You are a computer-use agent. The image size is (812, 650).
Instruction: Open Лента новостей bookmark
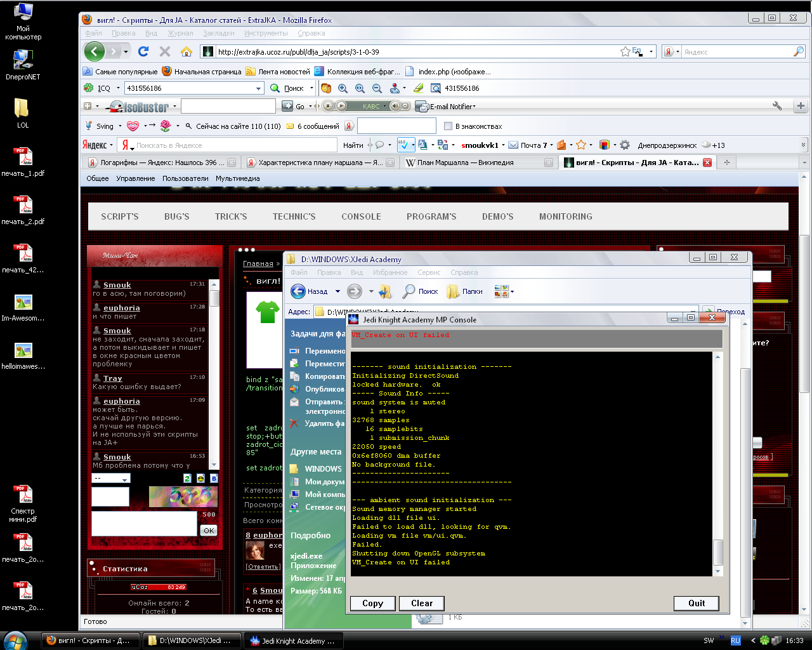pyautogui.click(x=278, y=71)
